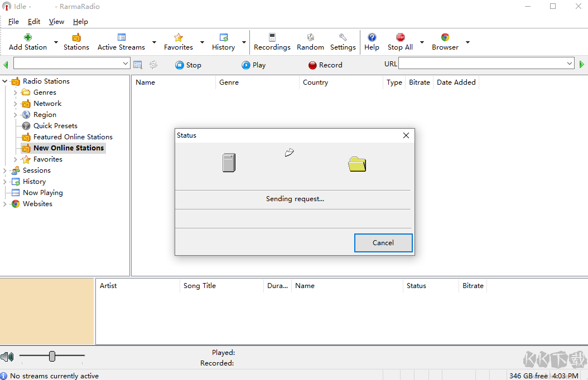
Task: Open the Settings wrench icon
Action: click(343, 38)
